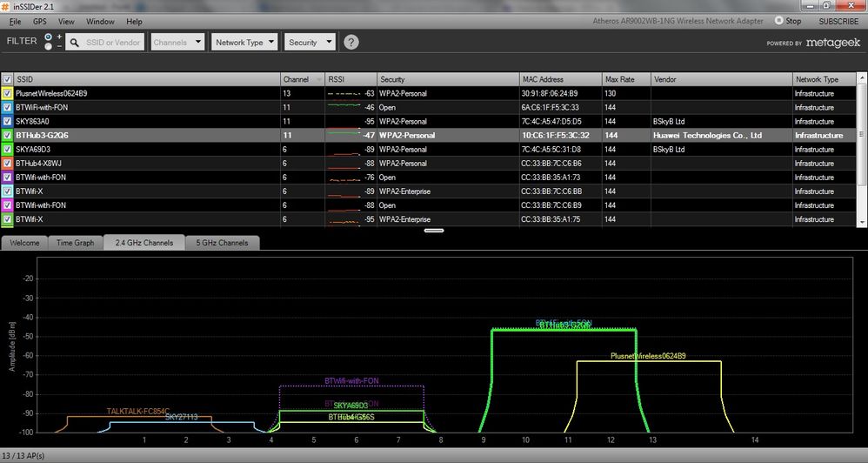Open the View menu
Viewport: 868px width, 463px height.
[x=66, y=22]
